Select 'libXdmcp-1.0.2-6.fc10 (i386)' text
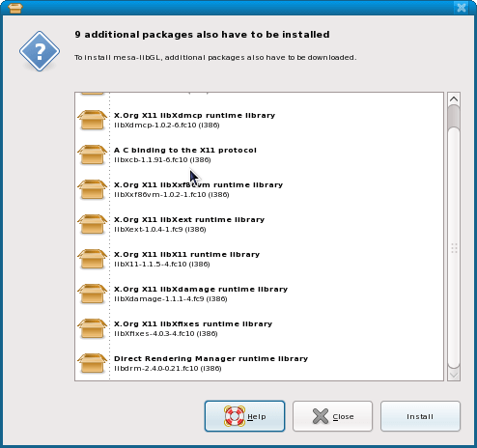The width and height of the screenshot is (477, 448). click(x=167, y=125)
